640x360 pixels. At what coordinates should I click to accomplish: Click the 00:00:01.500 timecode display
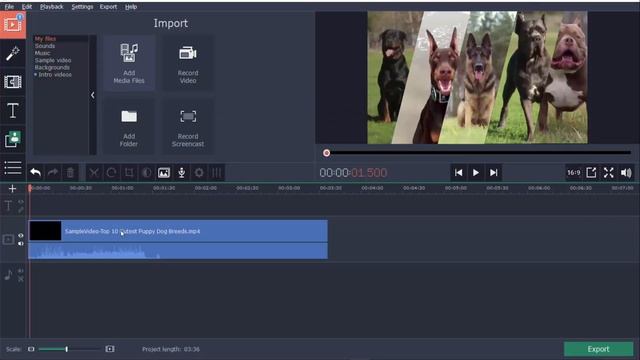353,173
